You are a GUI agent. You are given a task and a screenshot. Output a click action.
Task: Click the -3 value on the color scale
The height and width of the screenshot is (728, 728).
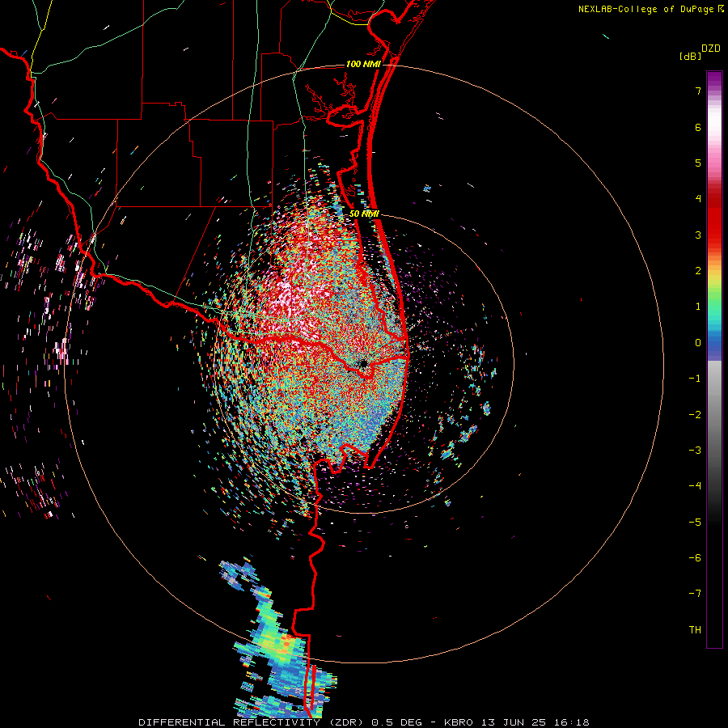tap(695, 451)
